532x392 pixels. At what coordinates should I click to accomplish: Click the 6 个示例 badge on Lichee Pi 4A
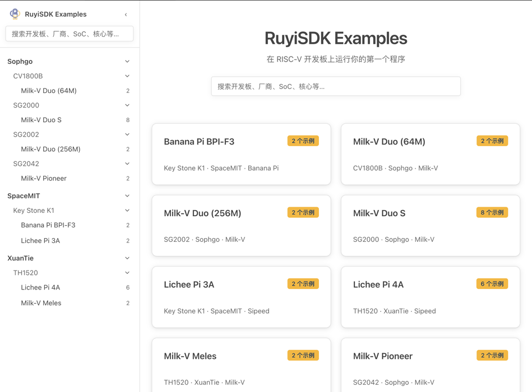point(492,284)
